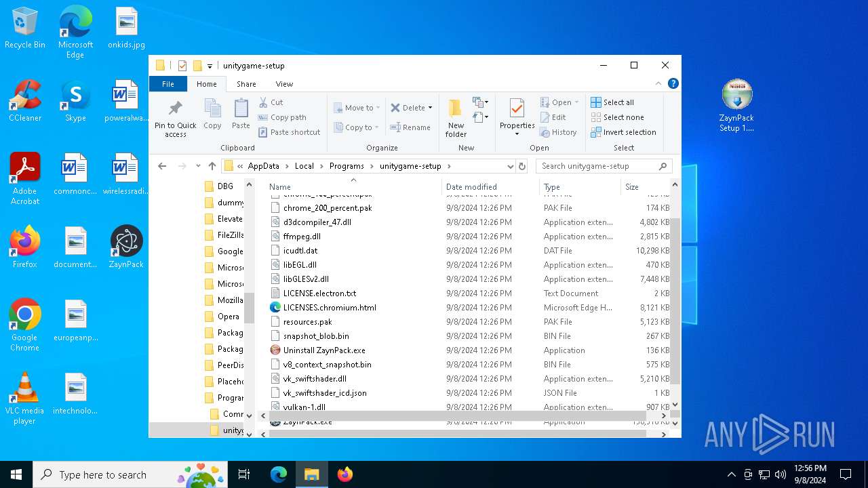Click Programs in the address breadcrumb
The height and width of the screenshot is (488, 868).
pyautogui.click(x=347, y=166)
